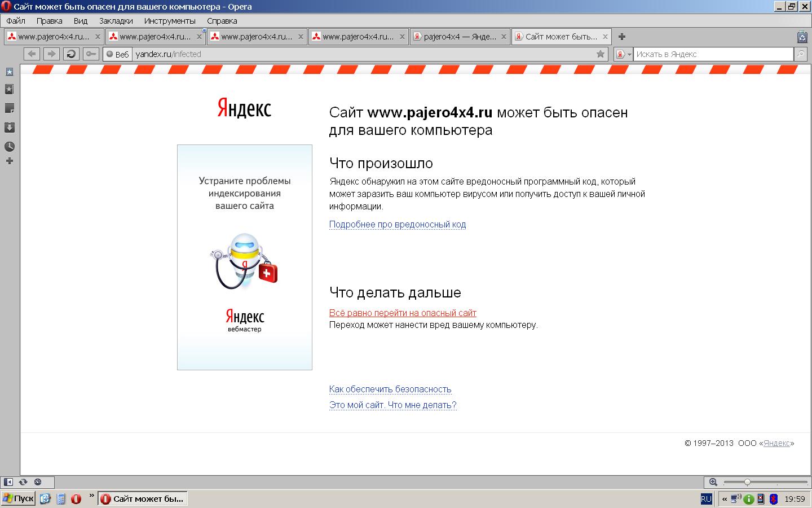Click the new tab plus button
The height and width of the screenshot is (508, 812).
tap(622, 37)
